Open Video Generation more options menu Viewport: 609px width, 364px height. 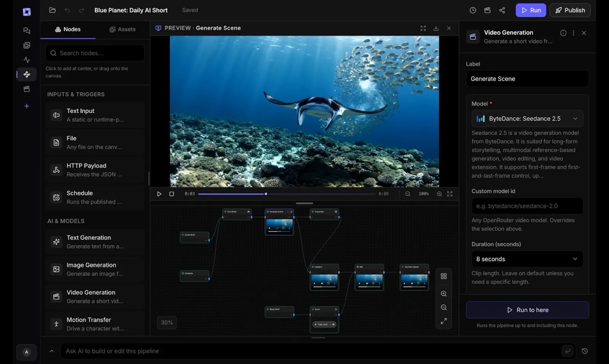click(x=573, y=33)
